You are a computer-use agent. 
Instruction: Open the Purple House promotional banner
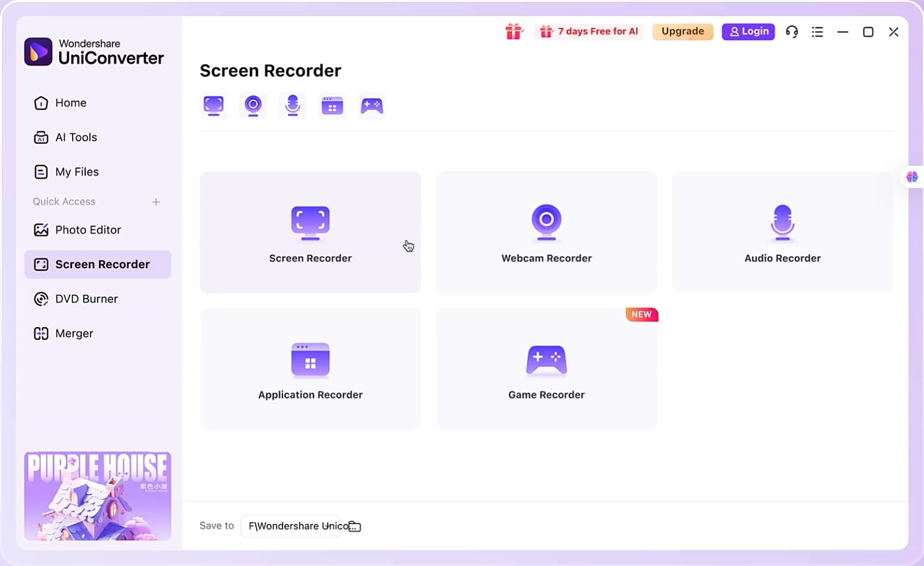[x=97, y=496]
